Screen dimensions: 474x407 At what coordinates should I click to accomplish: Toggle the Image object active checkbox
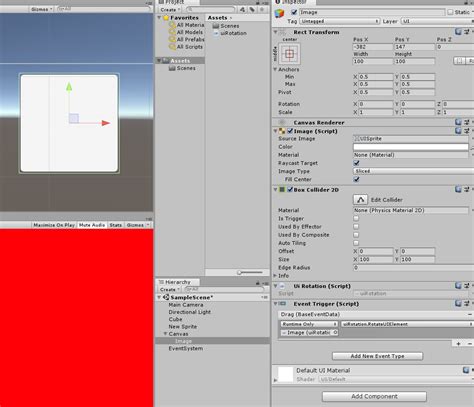tap(294, 12)
